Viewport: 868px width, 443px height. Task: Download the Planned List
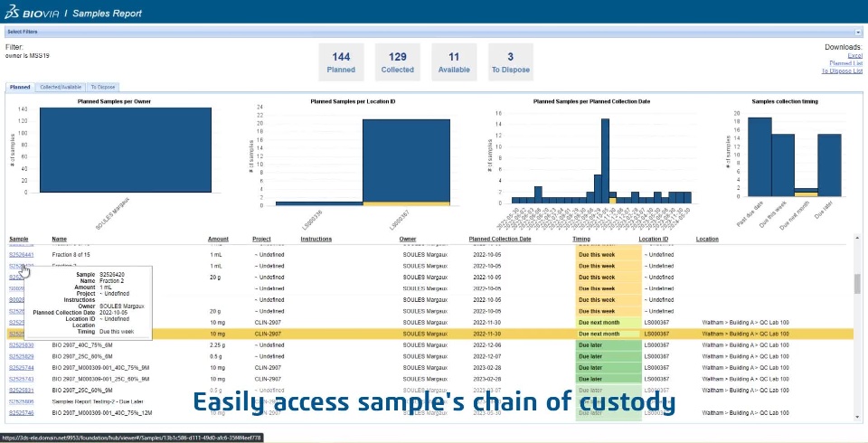click(x=845, y=63)
